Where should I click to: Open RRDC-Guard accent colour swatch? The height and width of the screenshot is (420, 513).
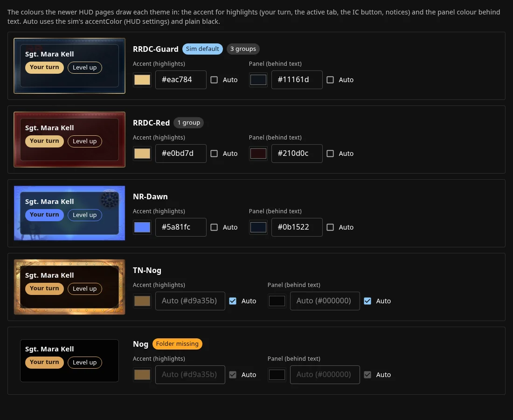(x=142, y=80)
